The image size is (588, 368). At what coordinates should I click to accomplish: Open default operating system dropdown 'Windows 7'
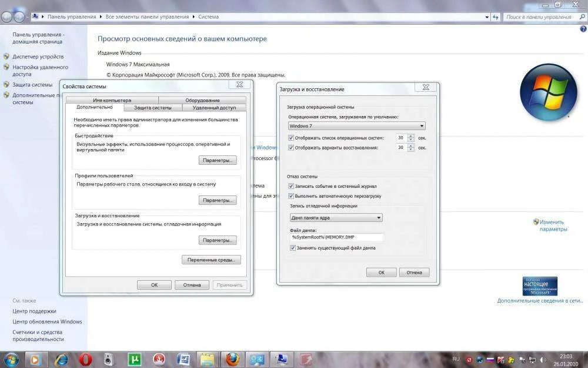357,126
